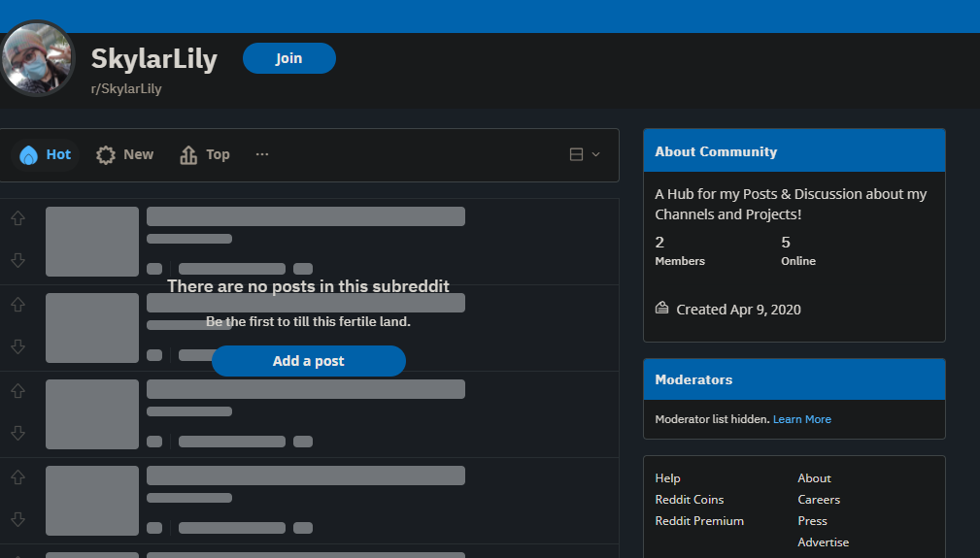Join the SkylarLily community

tap(288, 58)
